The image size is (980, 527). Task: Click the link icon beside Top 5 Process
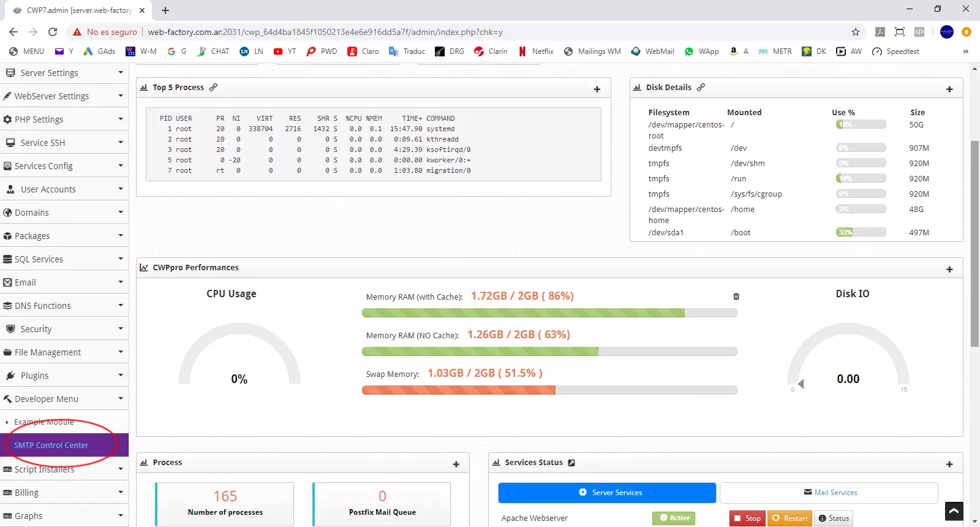pos(213,88)
